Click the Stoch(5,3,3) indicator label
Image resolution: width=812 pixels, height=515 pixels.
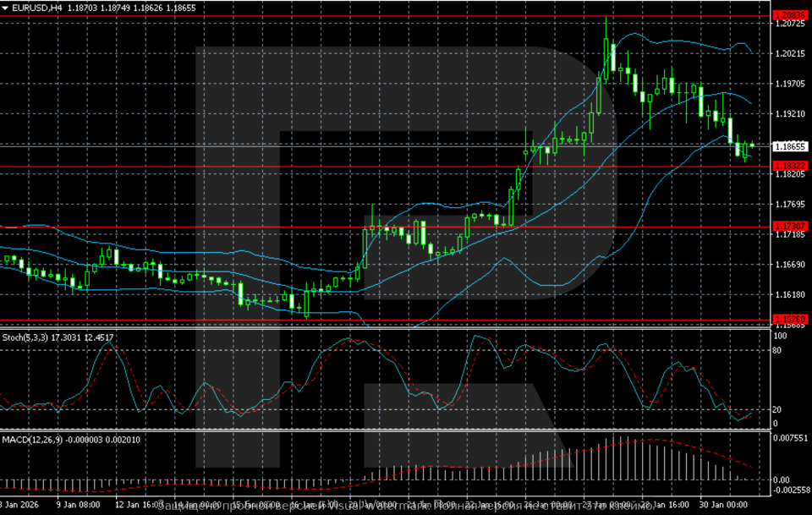[27, 337]
